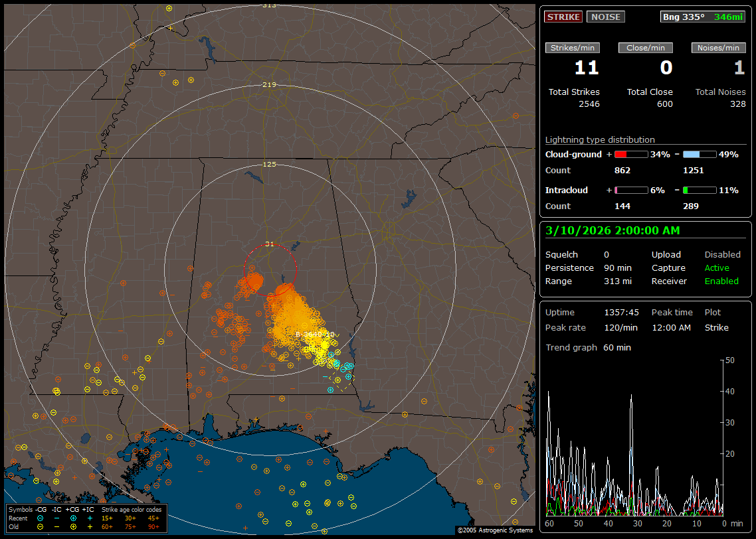Viewport: 756px width, 539px height.
Task: Click the 15+ strike age color code
Action: (107, 518)
